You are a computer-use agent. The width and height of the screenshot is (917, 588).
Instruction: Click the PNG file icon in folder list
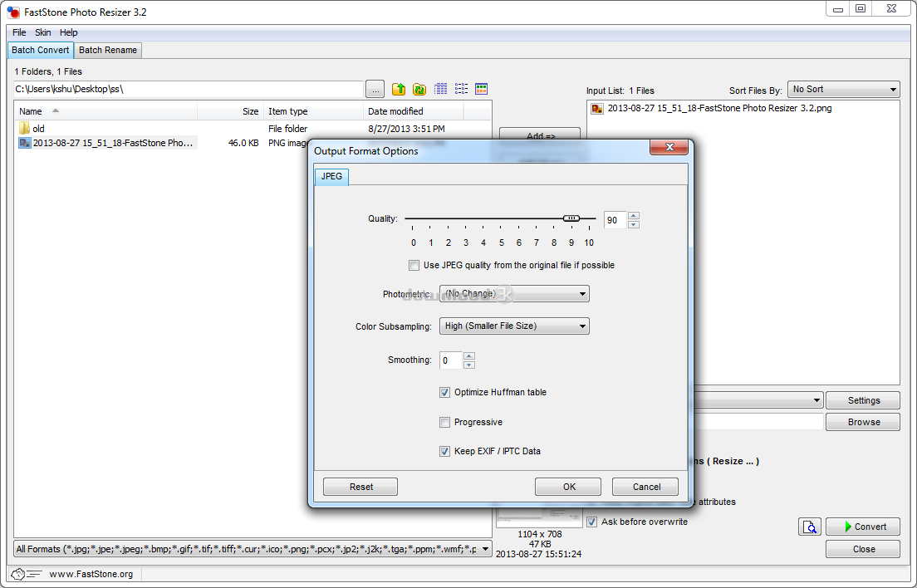(25, 143)
